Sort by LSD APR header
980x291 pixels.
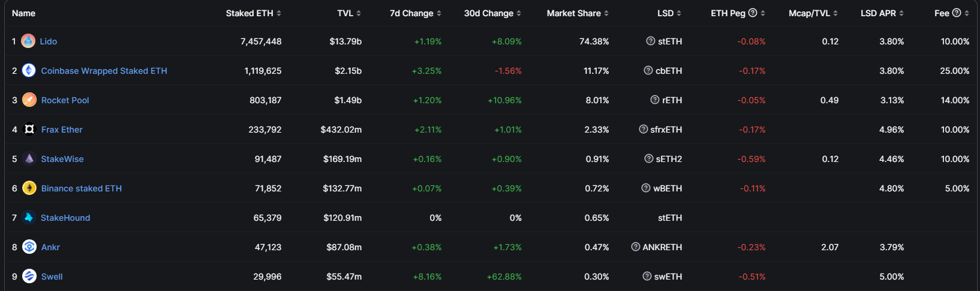882,13
